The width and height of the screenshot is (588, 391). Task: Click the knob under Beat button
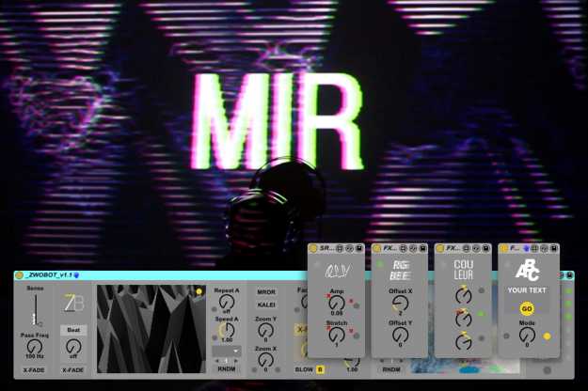click(73, 347)
